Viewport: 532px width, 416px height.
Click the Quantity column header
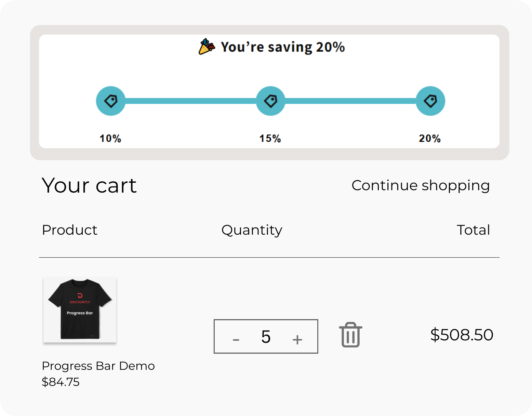[x=252, y=230]
